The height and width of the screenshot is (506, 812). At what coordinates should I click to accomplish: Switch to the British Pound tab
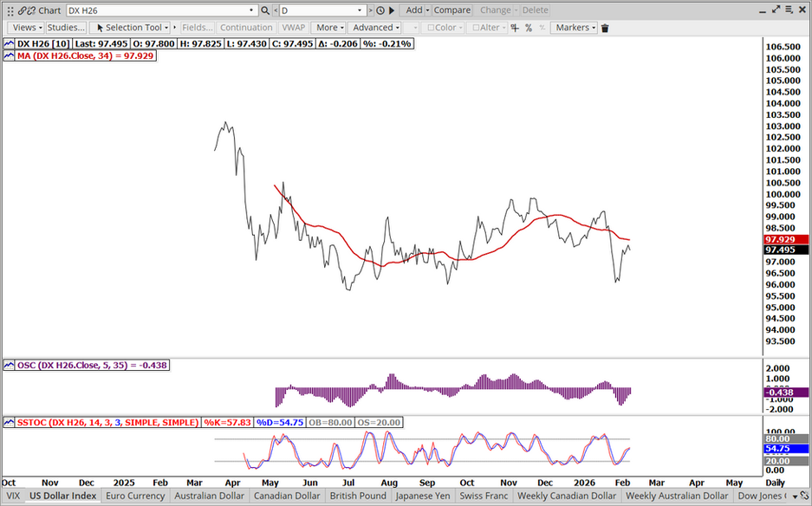pyautogui.click(x=358, y=496)
